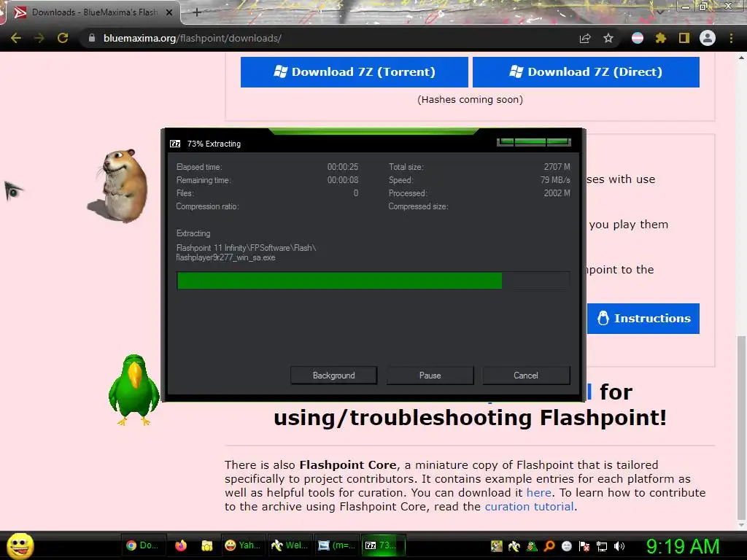
Task: Switch to the 'Wel...' taskbar window
Action: coord(289,545)
